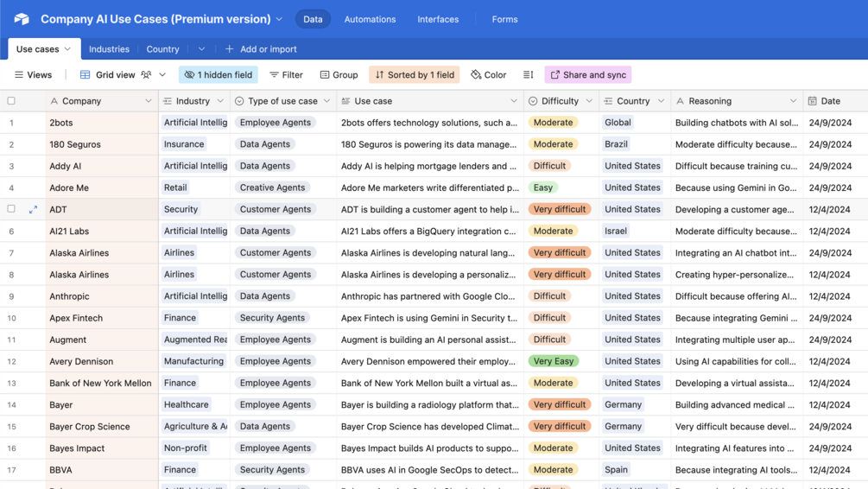This screenshot has width=868, height=489.
Task: Open the Filter options
Action: point(286,75)
